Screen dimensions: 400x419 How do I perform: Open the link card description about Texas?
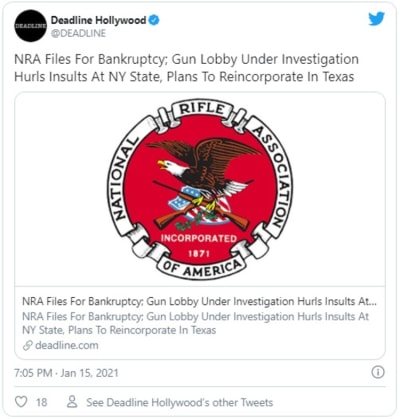point(196,323)
